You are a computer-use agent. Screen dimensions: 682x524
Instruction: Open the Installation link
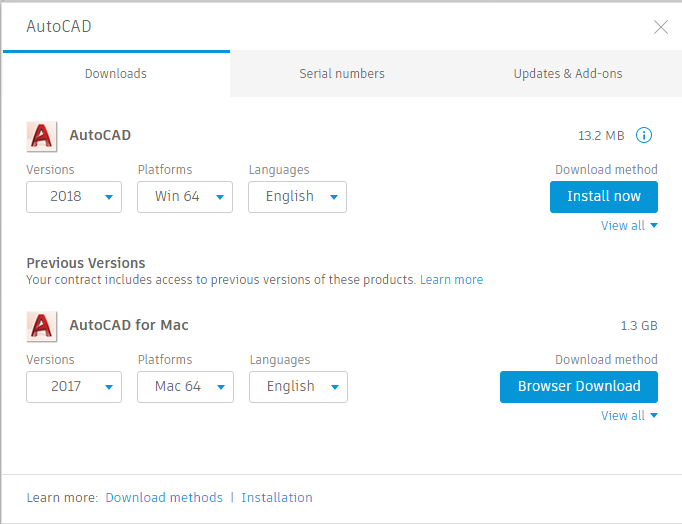[277, 497]
